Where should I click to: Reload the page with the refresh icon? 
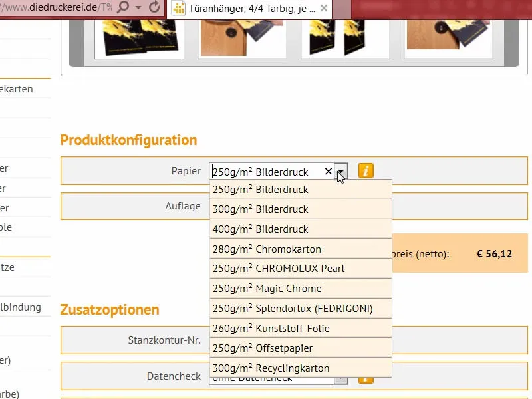[x=154, y=7]
